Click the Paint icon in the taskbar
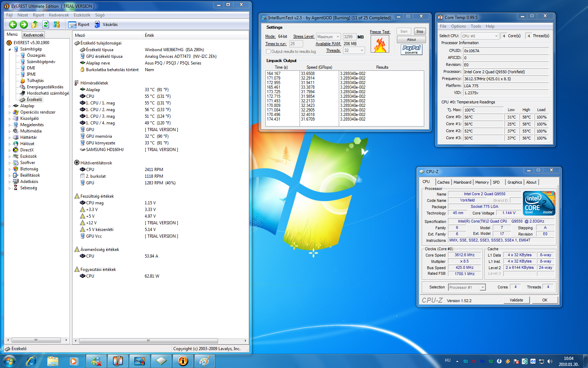This screenshot has height=368, width=588. (204, 361)
